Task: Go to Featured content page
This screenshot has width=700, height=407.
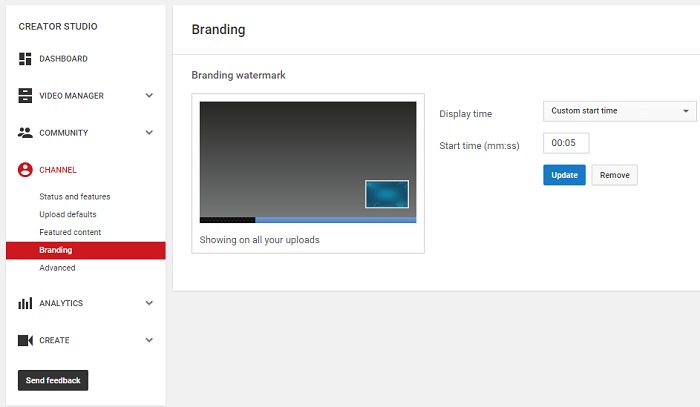Action: [70, 232]
